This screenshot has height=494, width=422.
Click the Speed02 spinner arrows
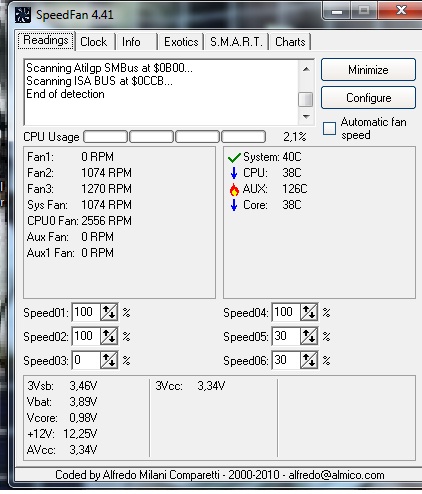pyautogui.click(x=109, y=336)
